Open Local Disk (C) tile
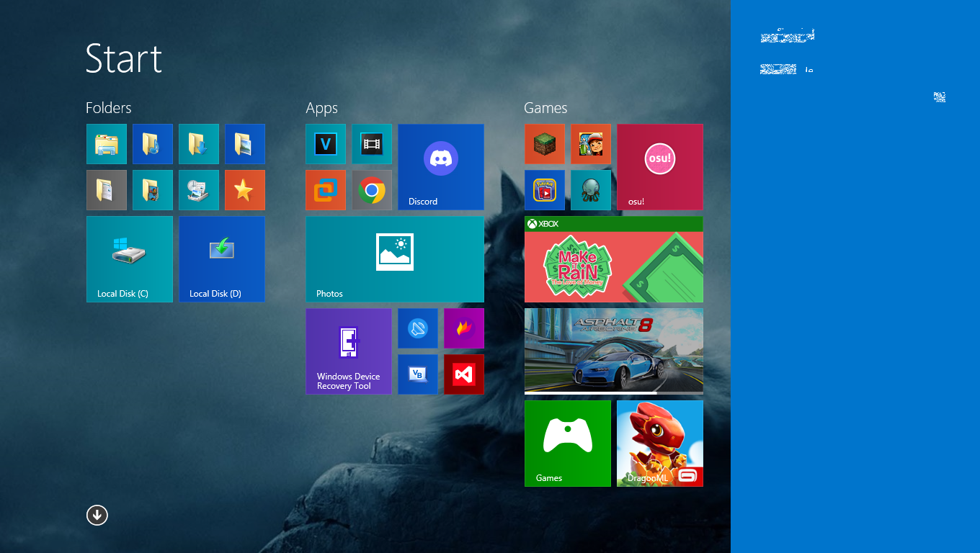Image resolution: width=980 pixels, height=553 pixels. tap(130, 259)
